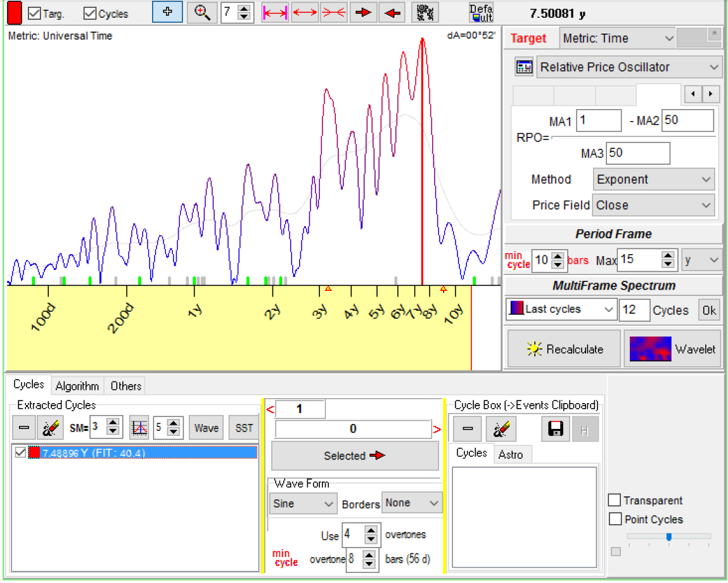Switch to the Algorithm tab
The image size is (728, 583).
coord(77,386)
